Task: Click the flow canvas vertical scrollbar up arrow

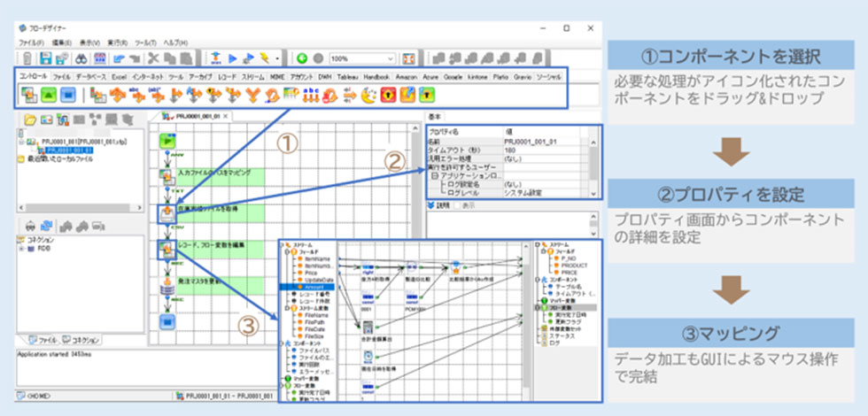Action: tap(415, 127)
